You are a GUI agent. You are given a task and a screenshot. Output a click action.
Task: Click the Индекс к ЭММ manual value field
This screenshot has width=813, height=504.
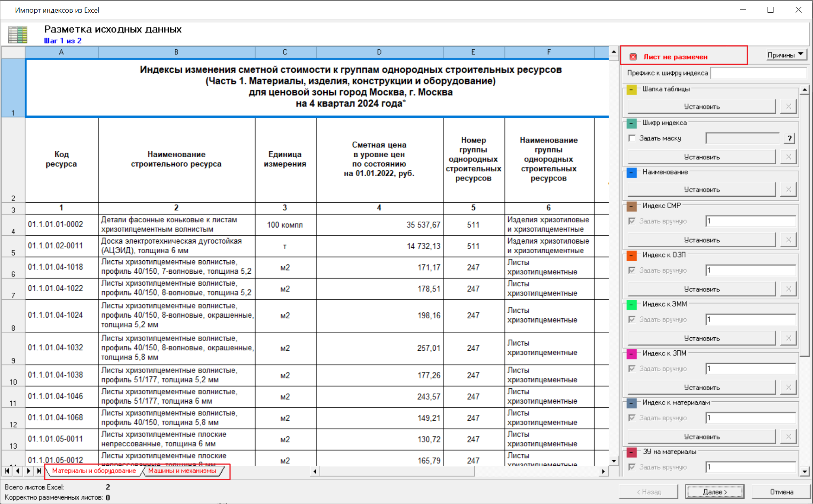751,320
